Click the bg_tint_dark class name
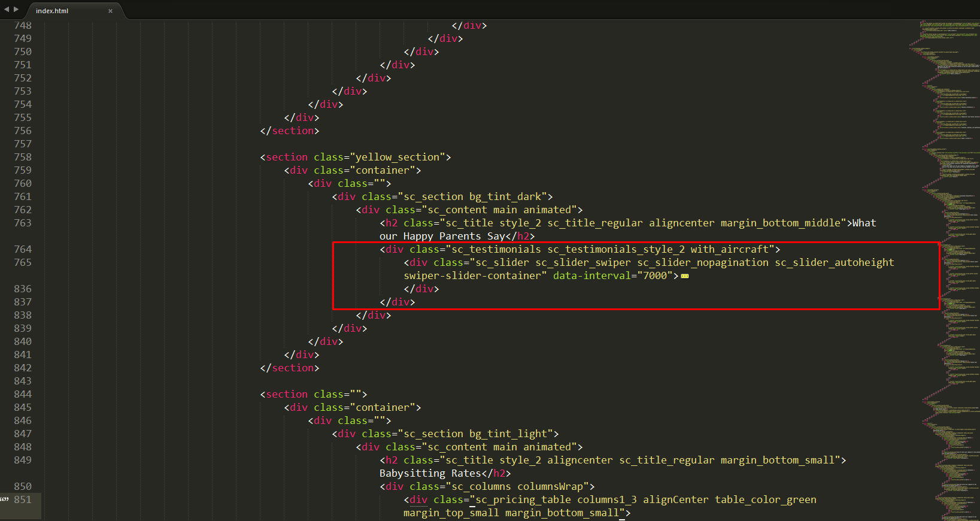Screen dimensions: 980x521 pos(505,196)
